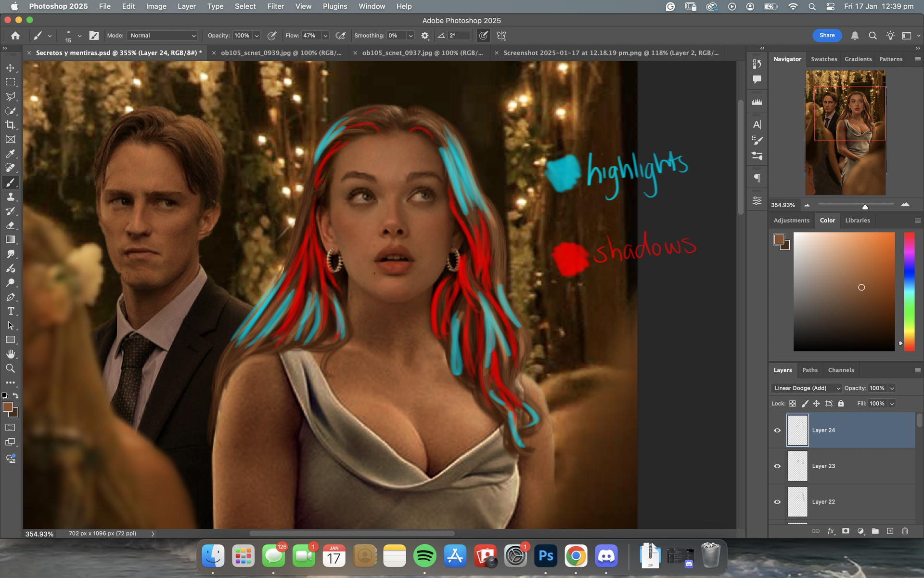Hide Layer 24 visibility eye
Image resolution: width=924 pixels, height=578 pixels.
tap(777, 430)
